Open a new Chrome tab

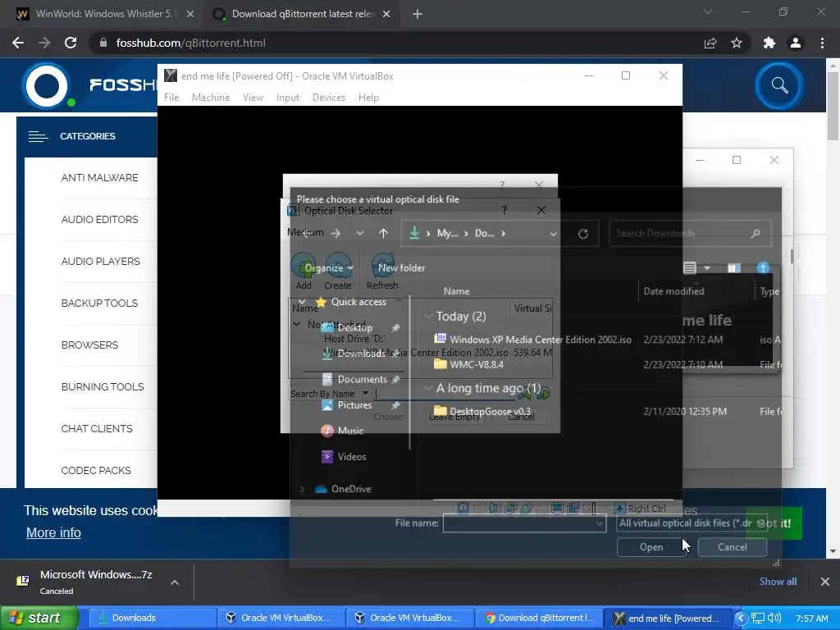[x=418, y=14]
